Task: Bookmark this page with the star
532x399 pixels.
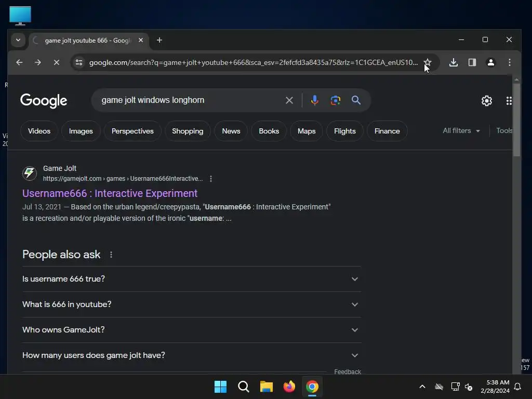Action: pos(428,62)
